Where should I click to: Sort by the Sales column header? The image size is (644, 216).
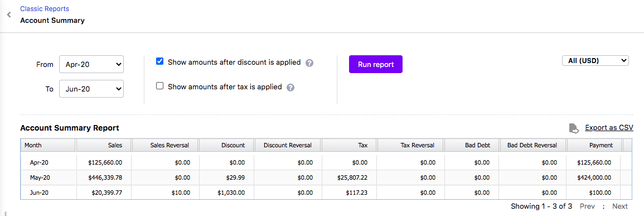point(104,145)
